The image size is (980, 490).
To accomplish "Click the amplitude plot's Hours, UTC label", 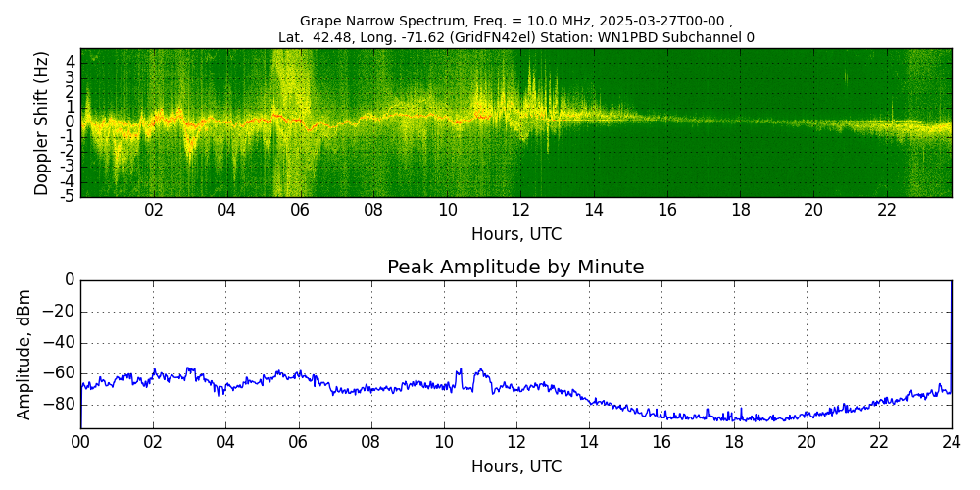I will 515,466.
